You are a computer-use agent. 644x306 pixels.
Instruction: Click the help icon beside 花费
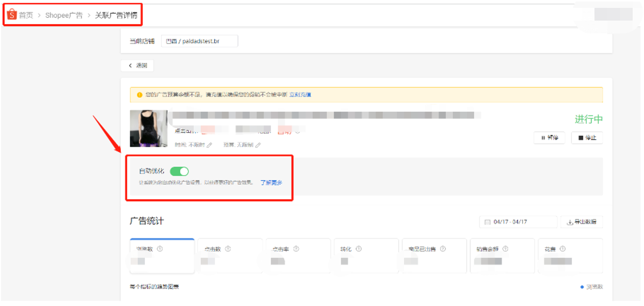click(563, 249)
